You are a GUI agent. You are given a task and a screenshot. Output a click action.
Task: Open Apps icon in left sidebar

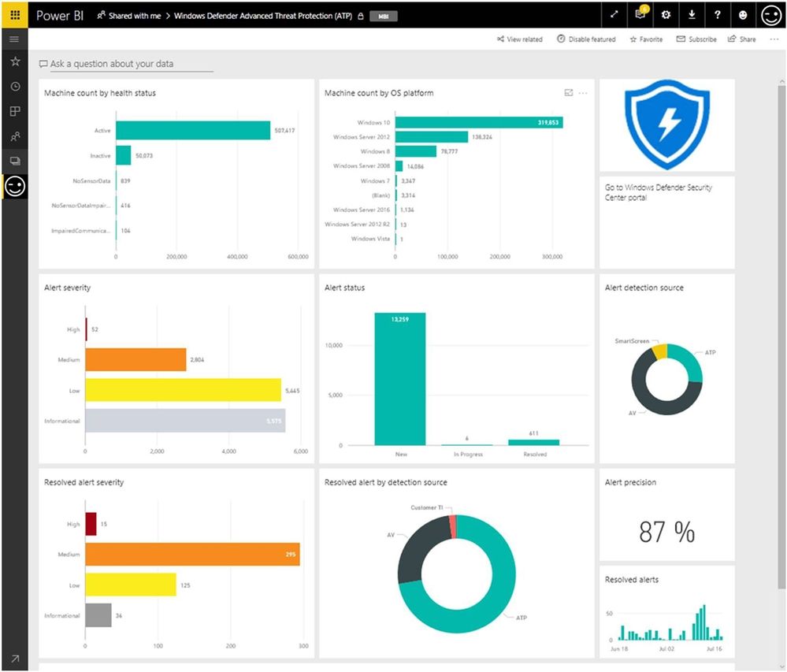[x=15, y=111]
